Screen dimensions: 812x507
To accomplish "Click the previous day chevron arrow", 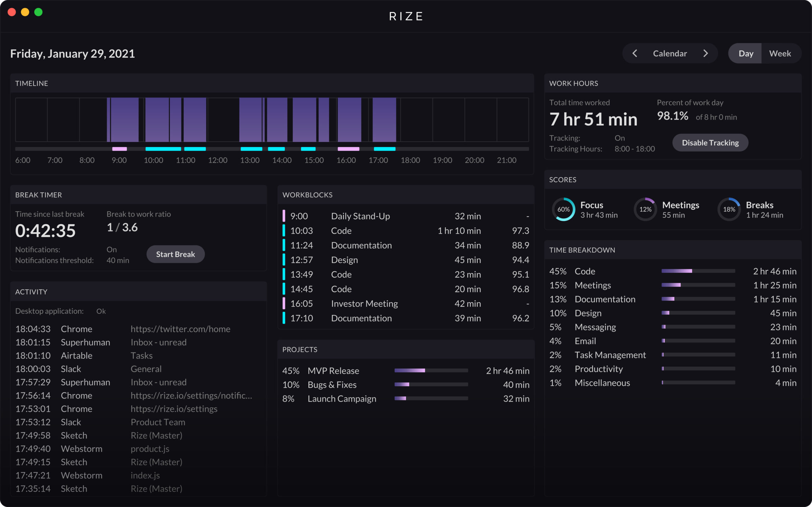I will point(635,53).
